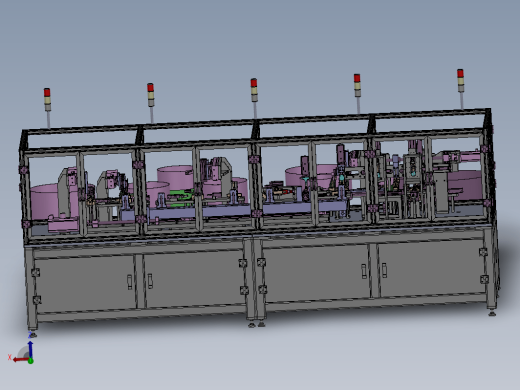Image resolution: width=520 pixels, height=390 pixels.
Task: Select the leveling foot at right end of frame
Action: [492, 312]
